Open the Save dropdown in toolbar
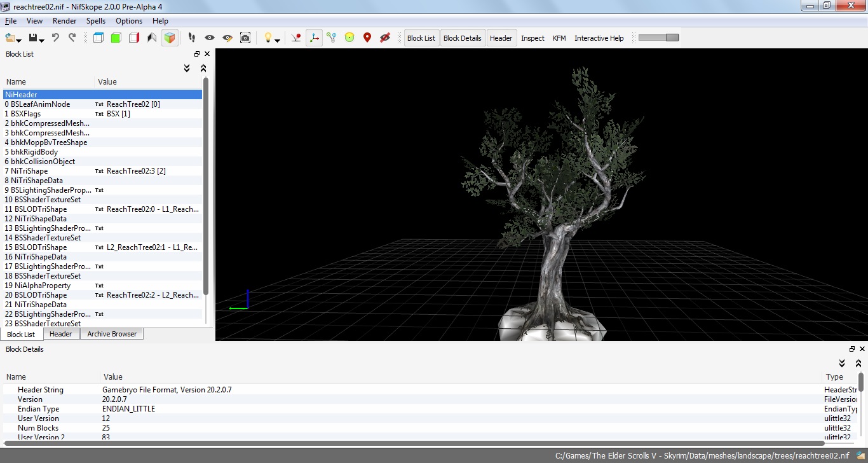Viewport: 868px width, 463px height. pyautogui.click(x=42, y=40)
